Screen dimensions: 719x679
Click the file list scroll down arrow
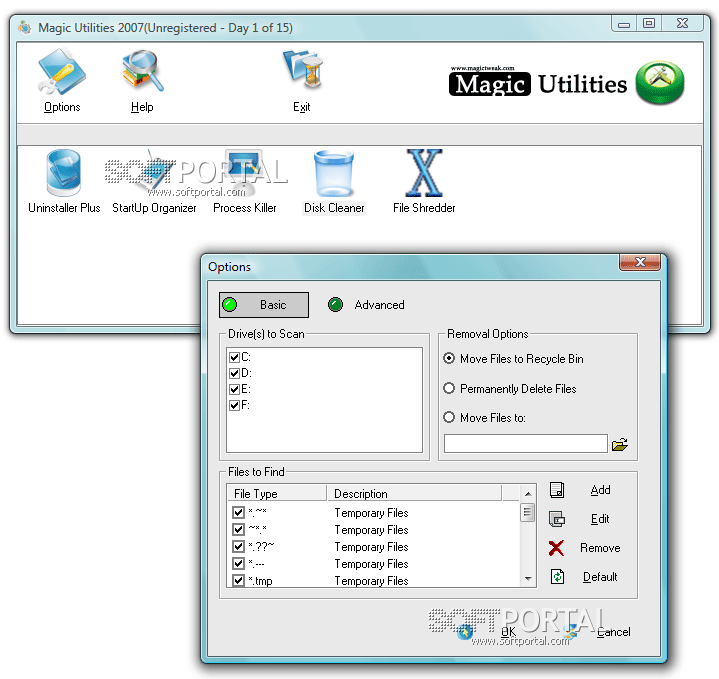coord(528,579)
